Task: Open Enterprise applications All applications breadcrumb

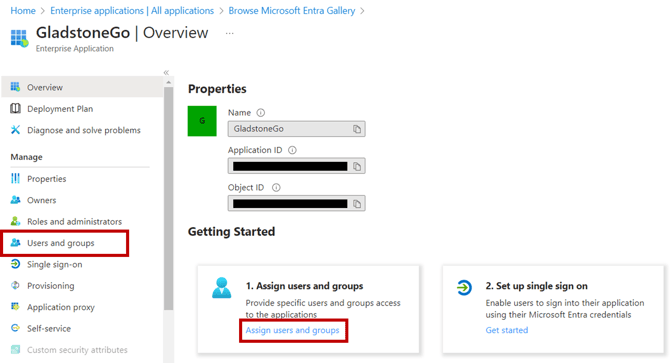Action: pos(132,11)
